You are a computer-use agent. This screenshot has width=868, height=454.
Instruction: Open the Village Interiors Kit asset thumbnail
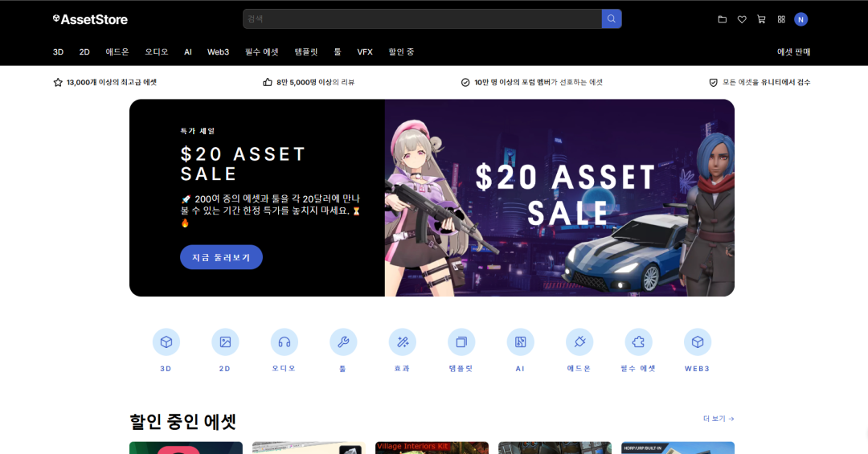click(x=432, y=448)
